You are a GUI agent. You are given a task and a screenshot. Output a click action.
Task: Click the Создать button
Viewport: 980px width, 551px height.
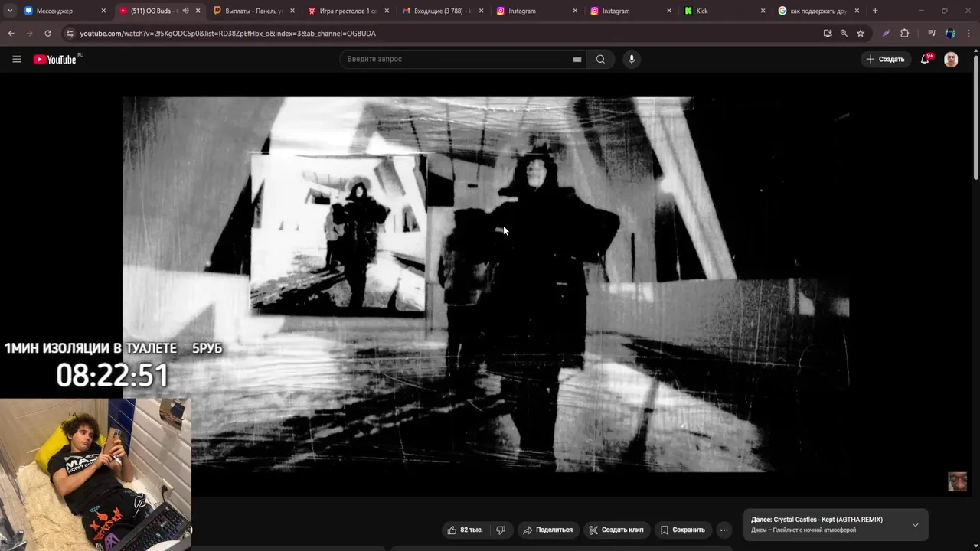point(885,59)
